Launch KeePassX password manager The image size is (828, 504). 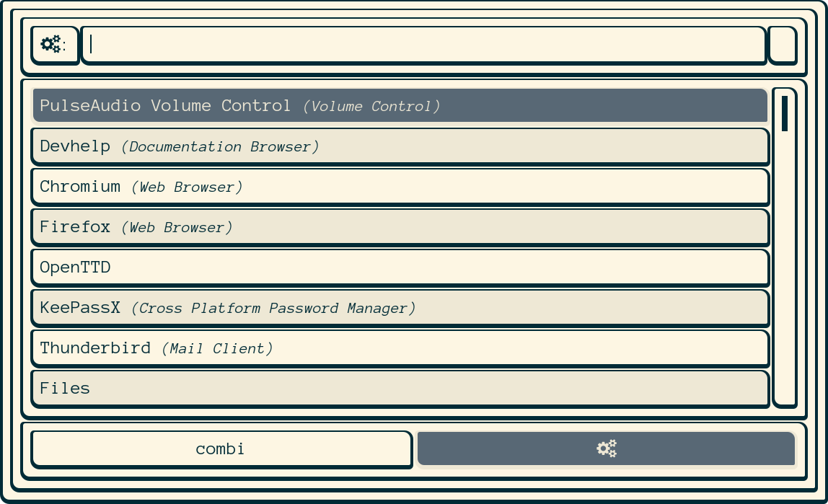pyautogui.click(x=80, y=308)
